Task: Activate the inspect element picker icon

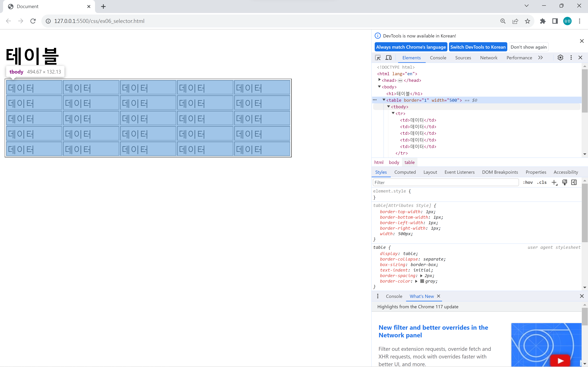Action: (x=378, y=57)
